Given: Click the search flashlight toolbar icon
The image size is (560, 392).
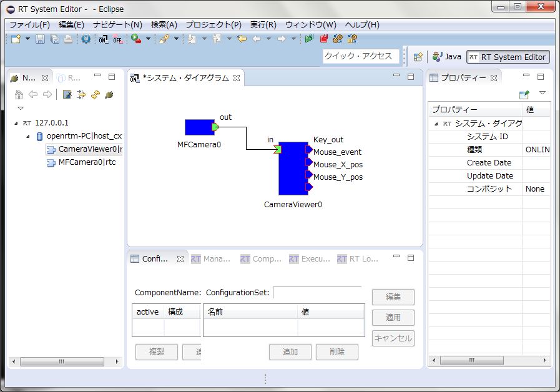Looking at the screenshot, I should click(164, 39).
